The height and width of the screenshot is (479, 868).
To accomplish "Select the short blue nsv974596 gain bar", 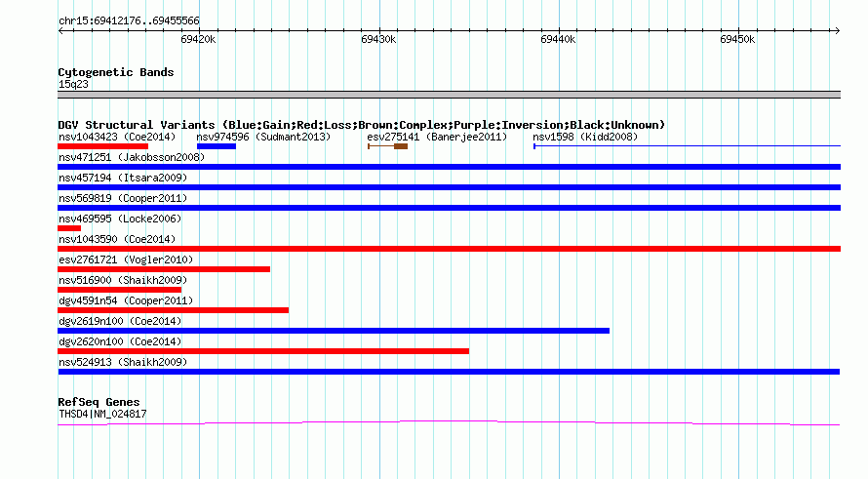I will tap(217, 146).
